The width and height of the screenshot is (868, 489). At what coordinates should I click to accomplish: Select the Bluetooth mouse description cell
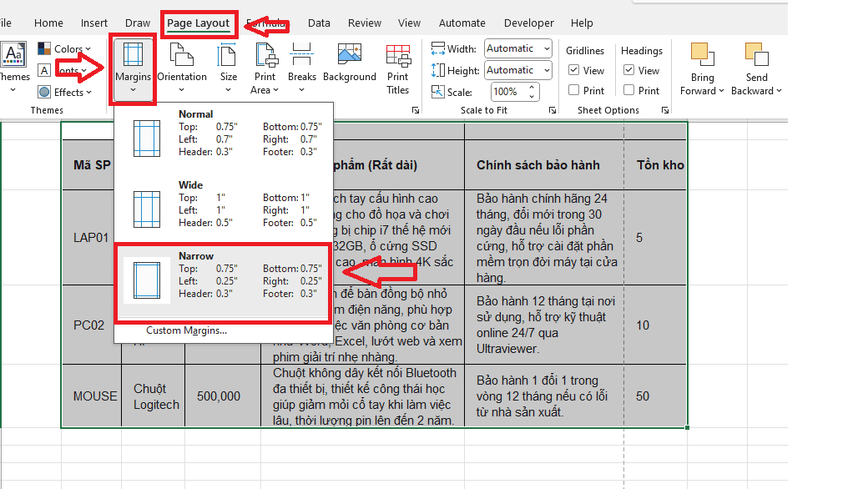362,396
